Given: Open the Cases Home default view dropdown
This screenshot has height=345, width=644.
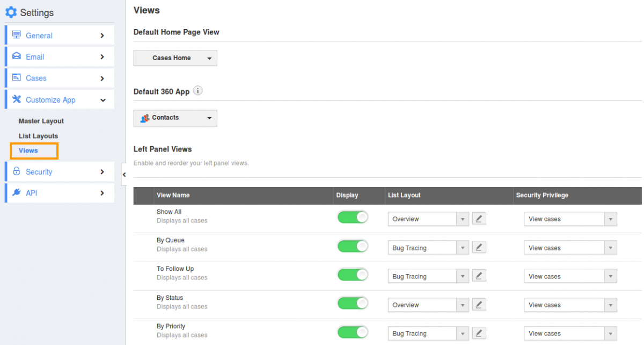Looking at the screenshot, I should pyautogui.click(x=175, y=58).
